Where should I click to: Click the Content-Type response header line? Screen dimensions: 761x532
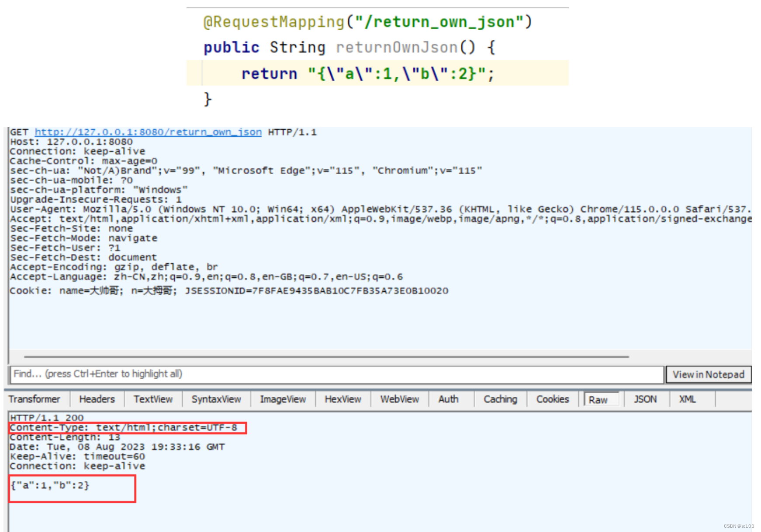click(x=123, y=428)
